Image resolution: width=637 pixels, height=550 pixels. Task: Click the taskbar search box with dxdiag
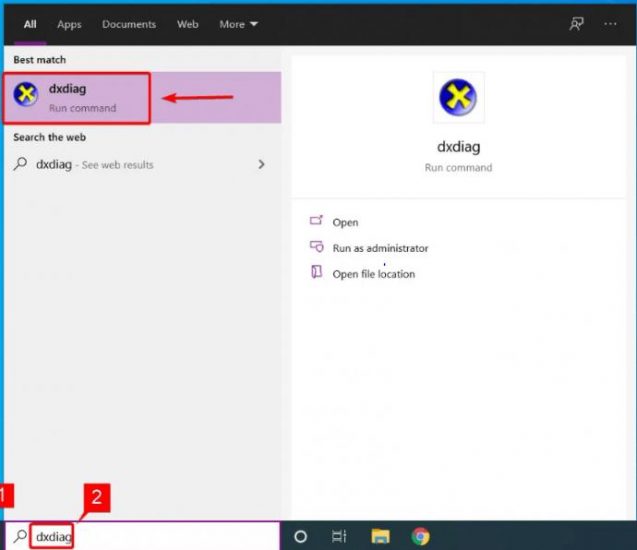point(142,536)
